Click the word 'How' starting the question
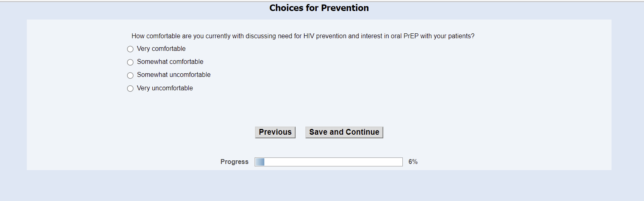644x201 pixels. (x=138, y=36)
